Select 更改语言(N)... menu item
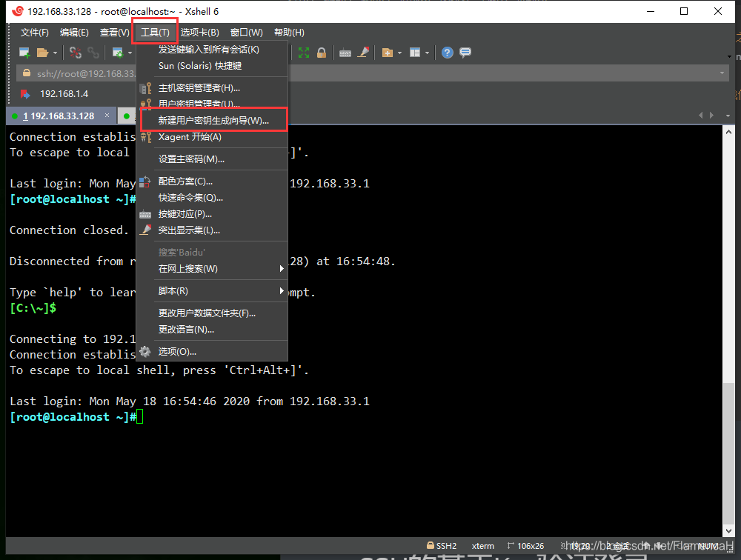Viewport: 741px width, 560px height. point(212,330)
